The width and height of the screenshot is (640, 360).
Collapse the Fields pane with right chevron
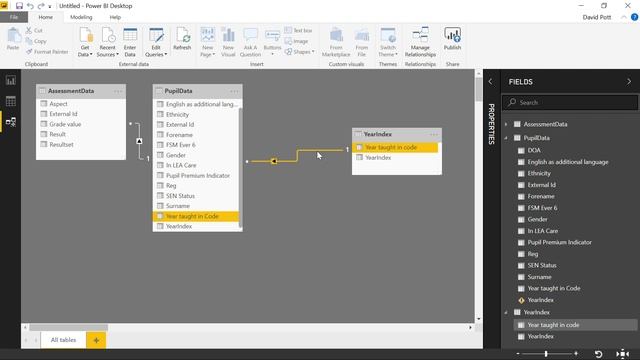(x=629, y=82)
